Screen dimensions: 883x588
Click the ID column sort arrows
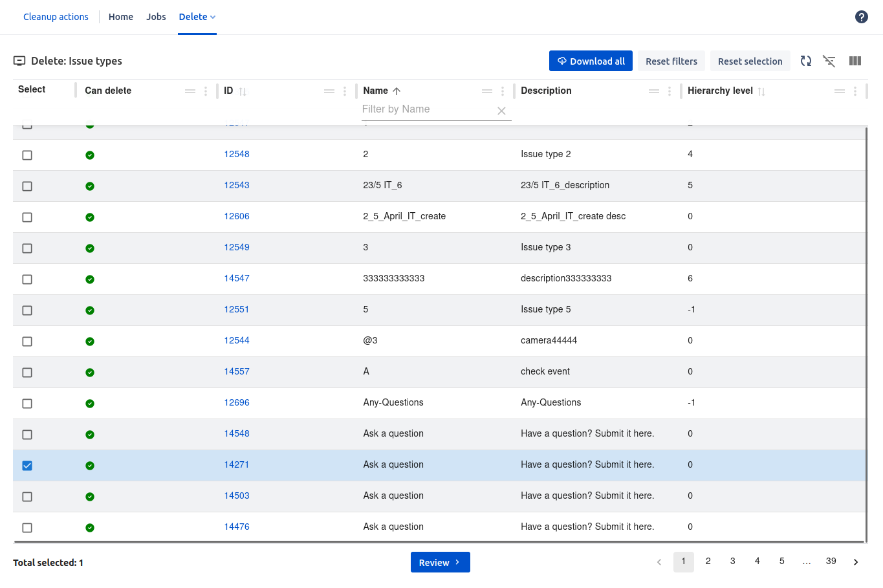[243, 91]
